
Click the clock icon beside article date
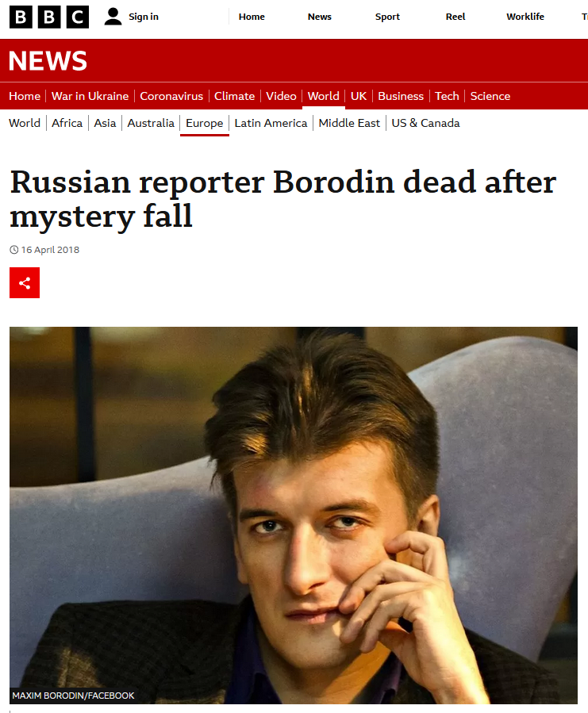(14, 250)
